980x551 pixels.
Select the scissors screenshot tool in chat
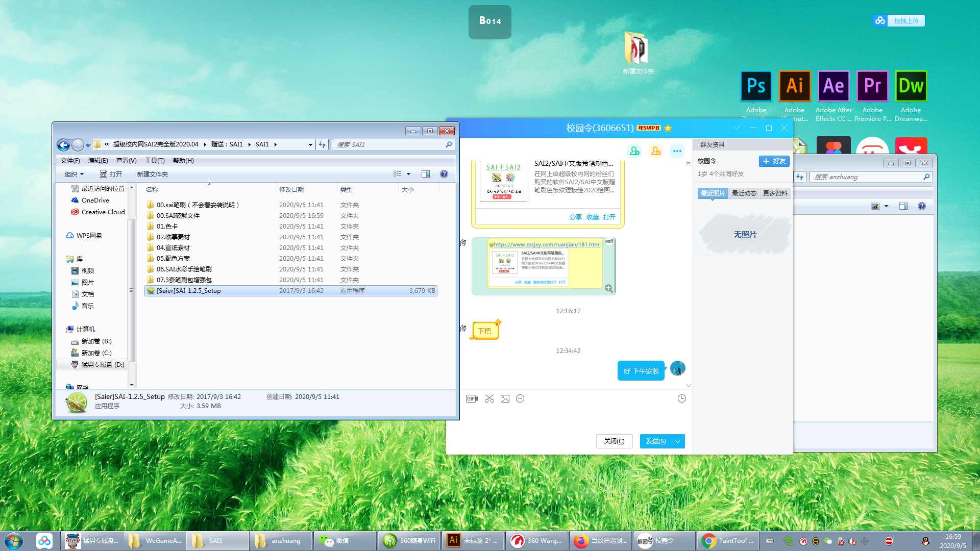click(x=489, y=398)
